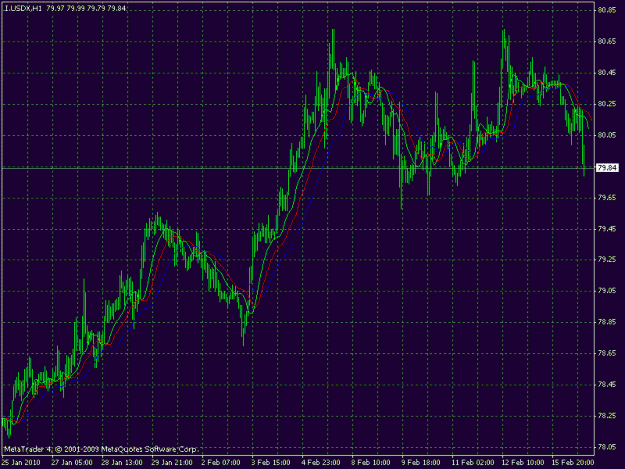625x469 pixels.
Task: Click the 78.65 price axis value
Action: point(607,353)
